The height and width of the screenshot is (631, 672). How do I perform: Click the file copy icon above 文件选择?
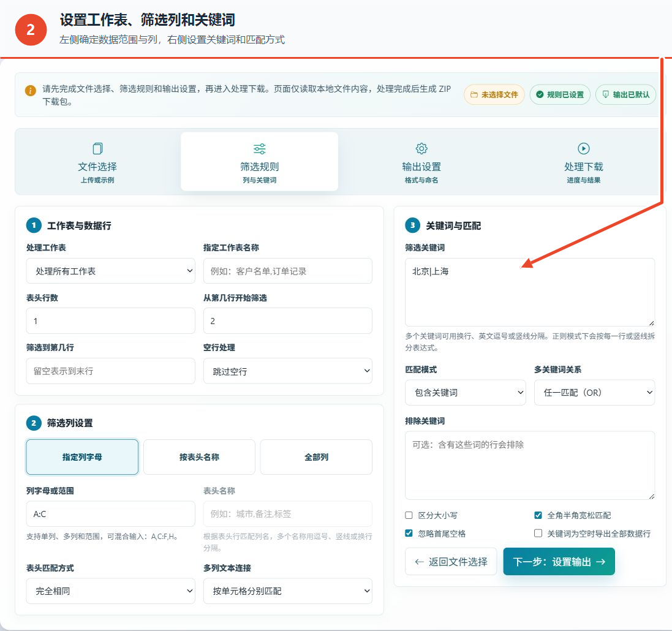tap(98, 148)
